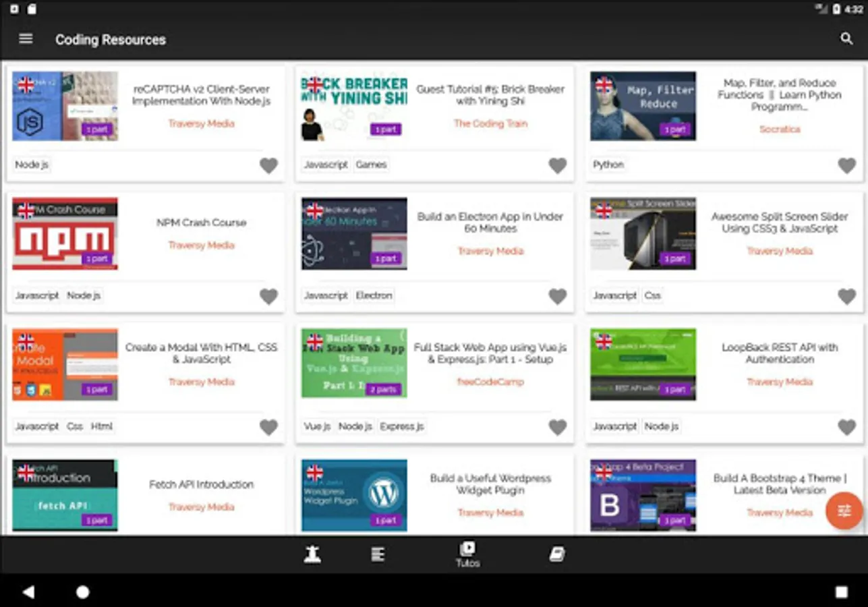Tap Css tag on Split Screen Slider card
This screenshot has height=607, width=868.
(652, 295)
